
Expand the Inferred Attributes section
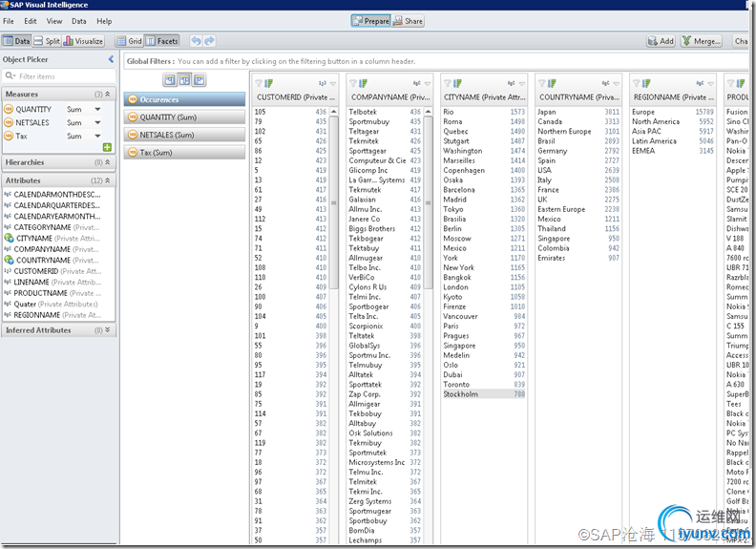108,330
